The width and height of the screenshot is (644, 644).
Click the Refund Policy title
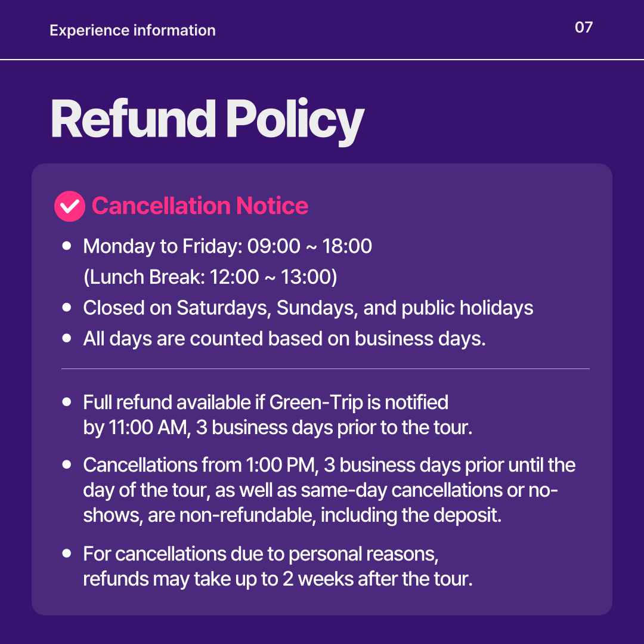click(207, 120)
